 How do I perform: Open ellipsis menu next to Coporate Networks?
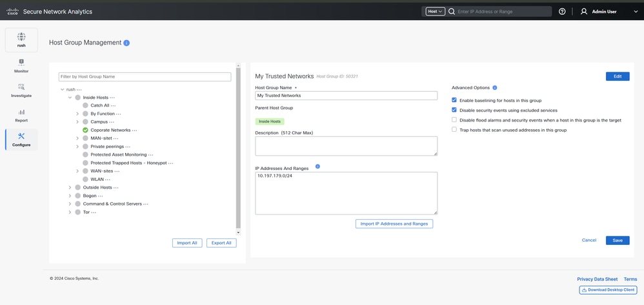[134, 131]
